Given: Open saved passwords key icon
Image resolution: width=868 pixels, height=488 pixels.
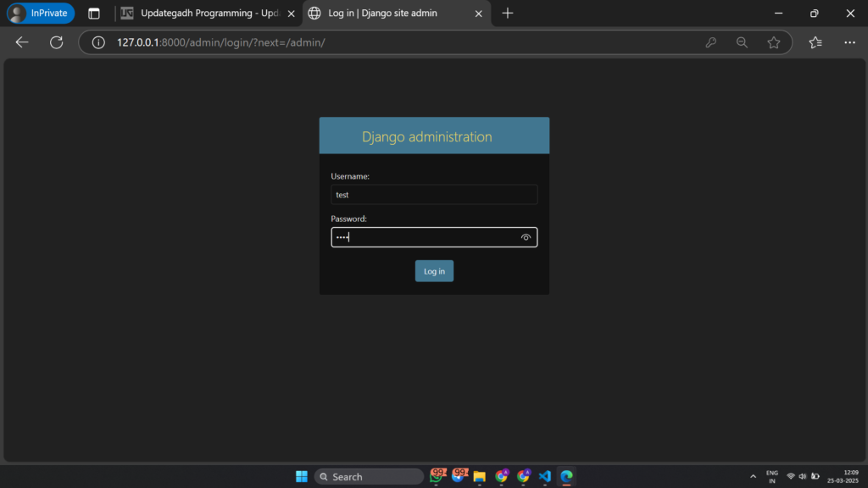Looking at the screenshot, I should click(x=711, y=42).
